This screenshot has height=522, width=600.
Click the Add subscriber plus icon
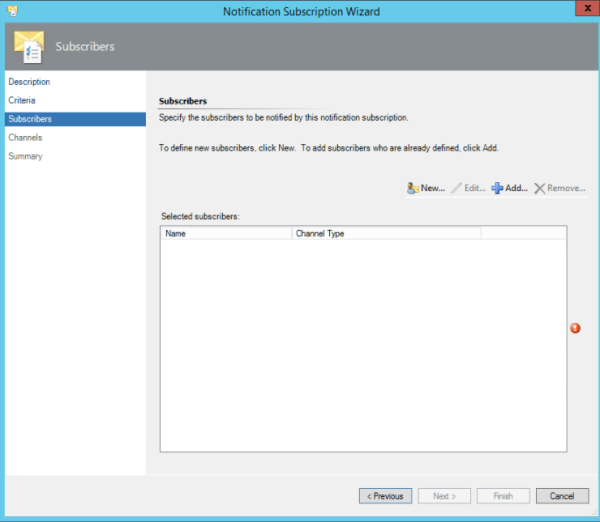click(497, 188)
